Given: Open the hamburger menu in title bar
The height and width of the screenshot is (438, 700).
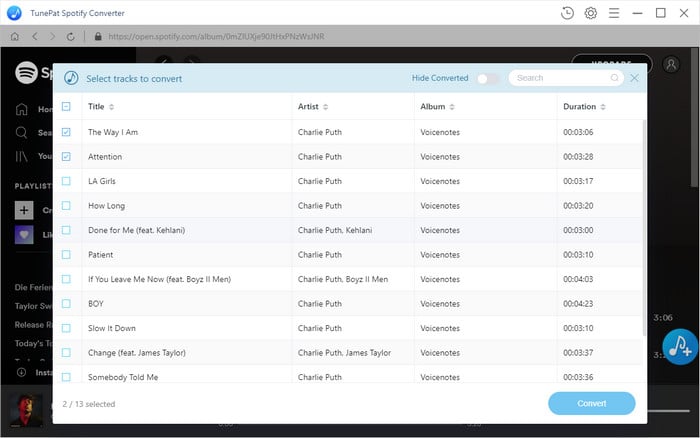Looking at the screenshot, I should click(x=614, y=13).
